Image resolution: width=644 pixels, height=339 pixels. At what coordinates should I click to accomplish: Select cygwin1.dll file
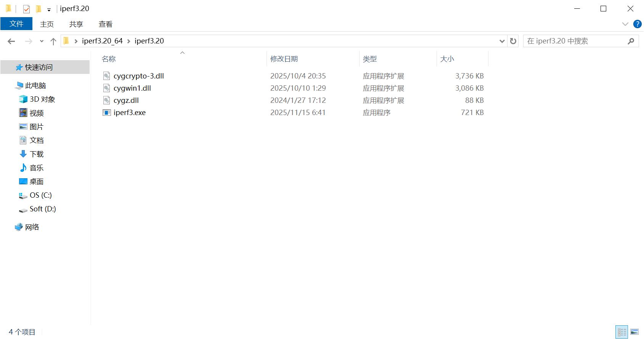tap(132, 88)
